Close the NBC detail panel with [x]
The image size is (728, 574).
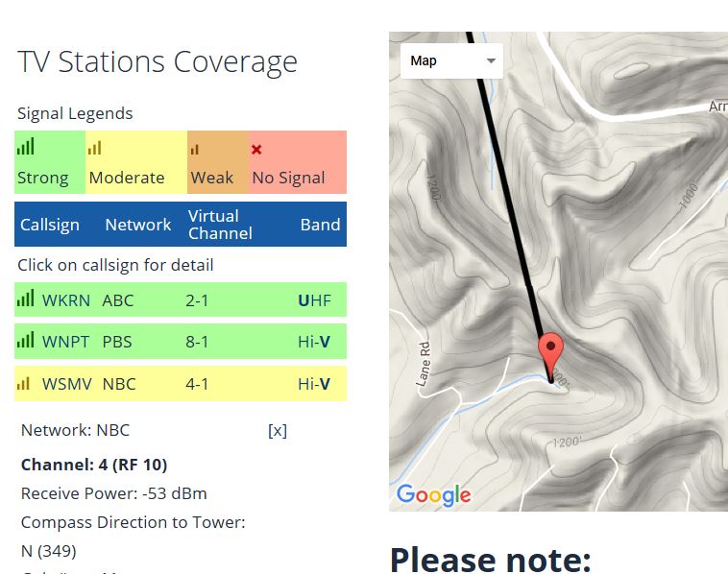(277, 430)
